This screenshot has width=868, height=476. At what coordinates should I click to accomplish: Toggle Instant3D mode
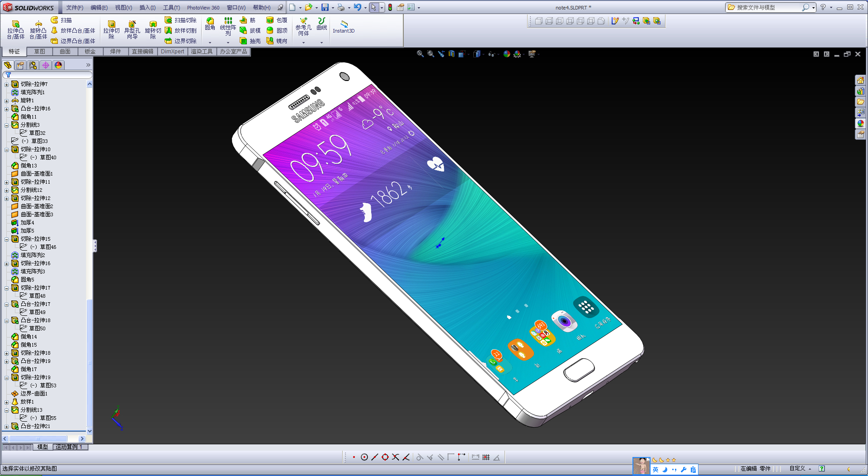pos(344,27)
